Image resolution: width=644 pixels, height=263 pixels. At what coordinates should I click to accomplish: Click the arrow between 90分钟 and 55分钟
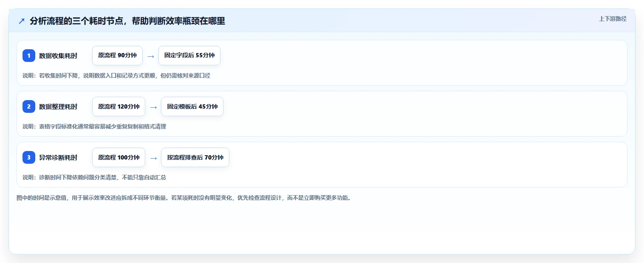tap(150, 56)
